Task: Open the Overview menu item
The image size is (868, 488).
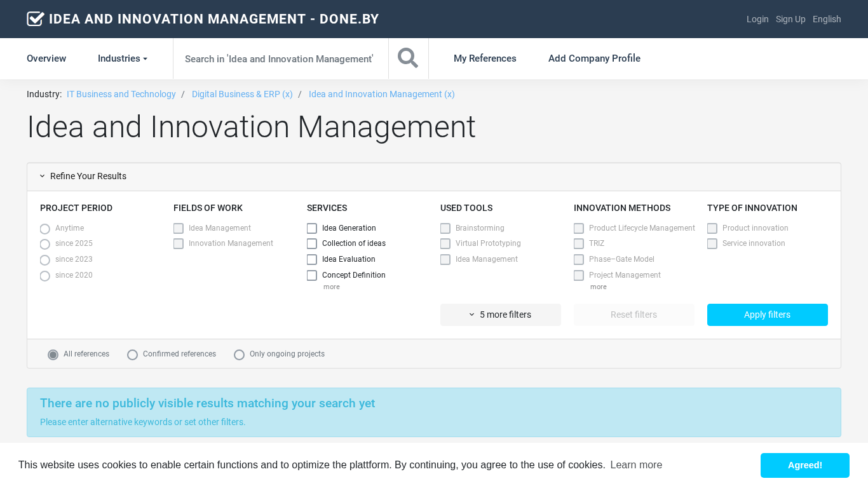Action: pos(46,58)
